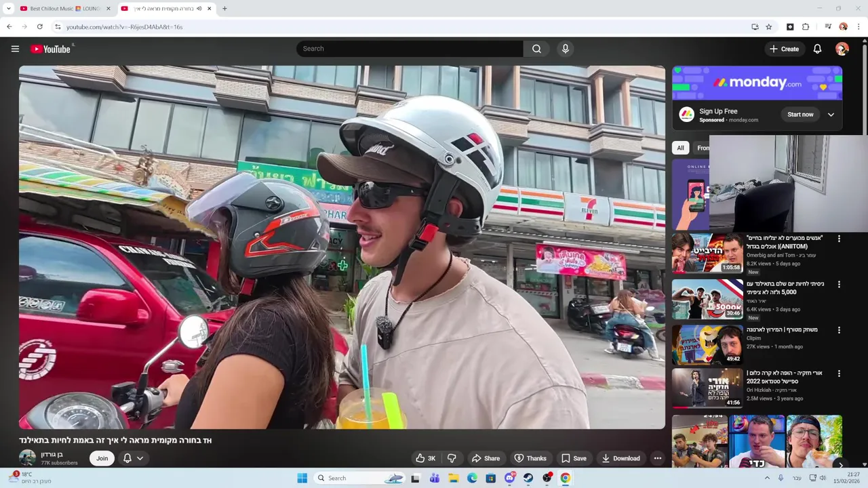This screenshot has width=868, height=488.
Task: Open the 1:05:58 ANIITOM video thumbnail
Action: click(707, 253)
